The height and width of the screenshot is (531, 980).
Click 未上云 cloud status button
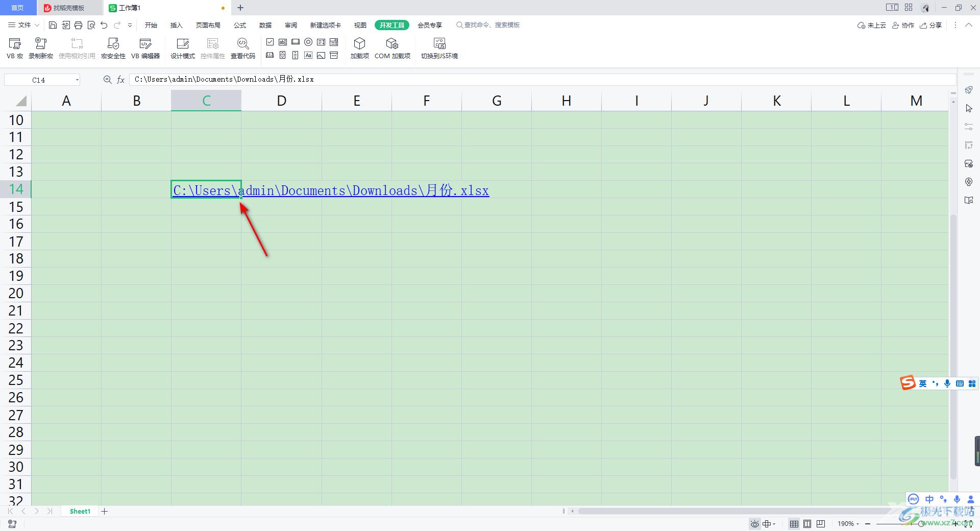tap(872, 25)
